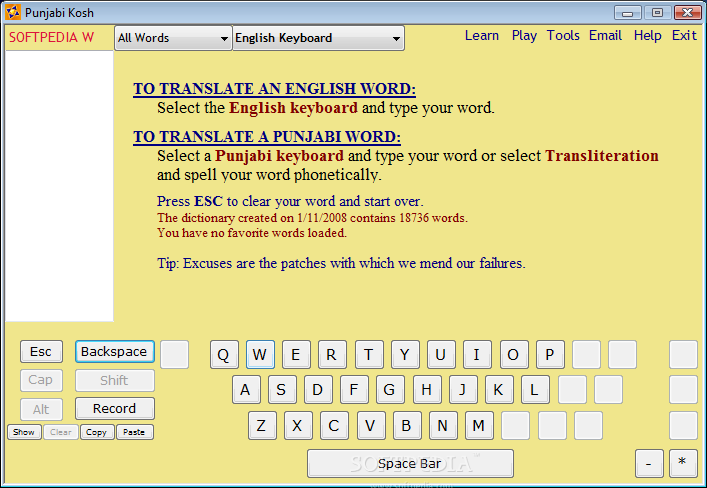Click the L key
The height and width of the screenshot is (488, 707).
[536, 390]
